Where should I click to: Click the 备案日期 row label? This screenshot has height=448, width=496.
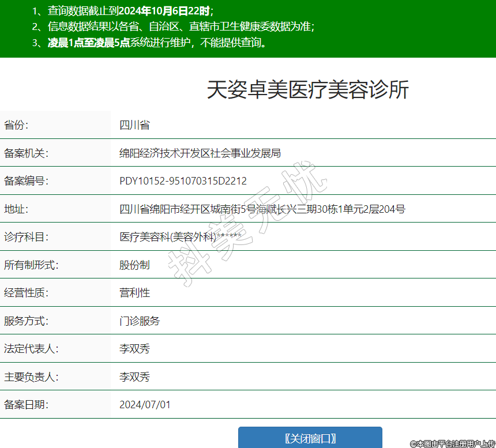pyautogui.click(x=26, y=404)
